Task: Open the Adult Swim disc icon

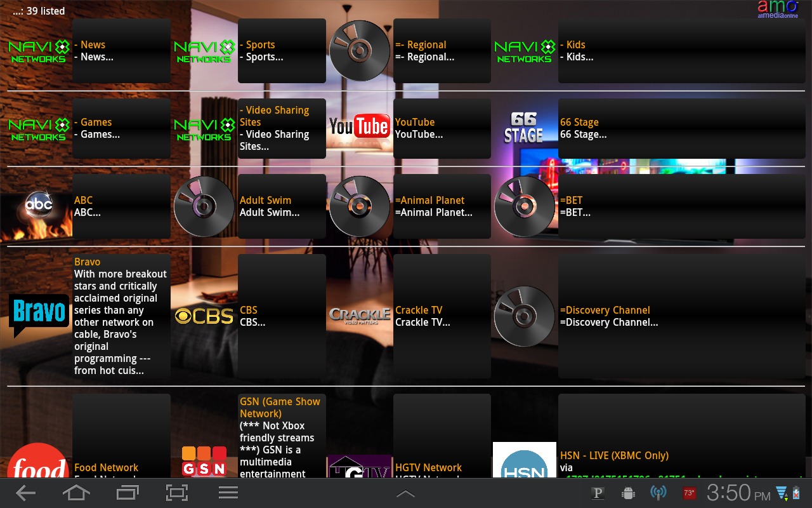Action: click(x=204, y=206)
